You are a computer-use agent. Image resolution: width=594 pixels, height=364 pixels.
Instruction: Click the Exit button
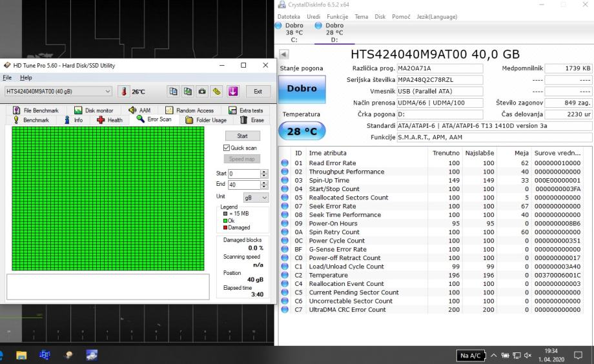(x=258, y=92)
